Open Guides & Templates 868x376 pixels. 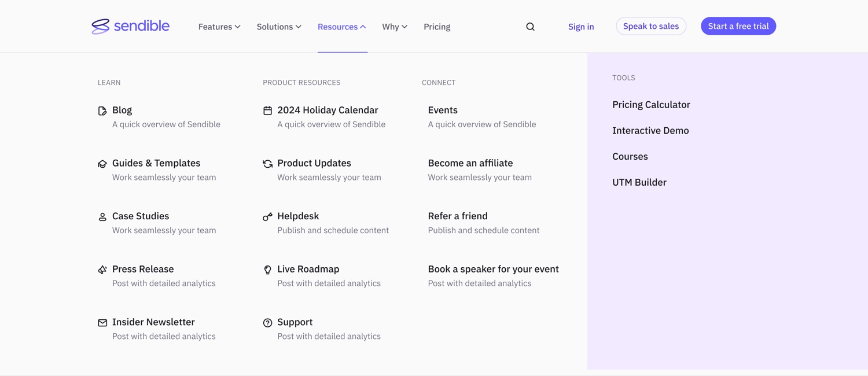[156, 163]
